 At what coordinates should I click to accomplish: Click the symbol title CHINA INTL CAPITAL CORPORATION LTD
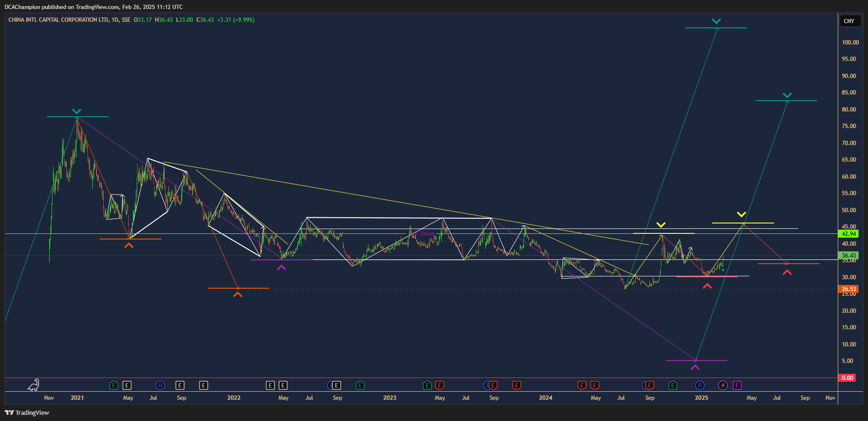(x=58, y=20)
